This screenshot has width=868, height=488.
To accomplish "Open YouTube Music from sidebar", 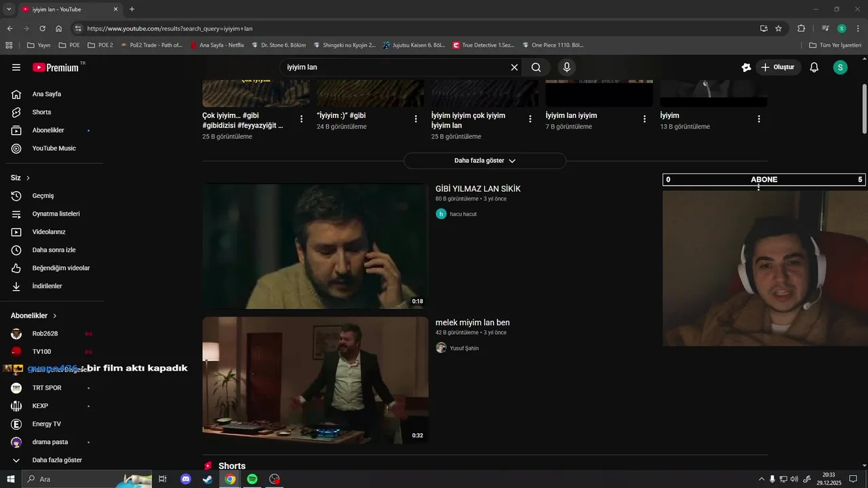I will (x=54, y=148).
